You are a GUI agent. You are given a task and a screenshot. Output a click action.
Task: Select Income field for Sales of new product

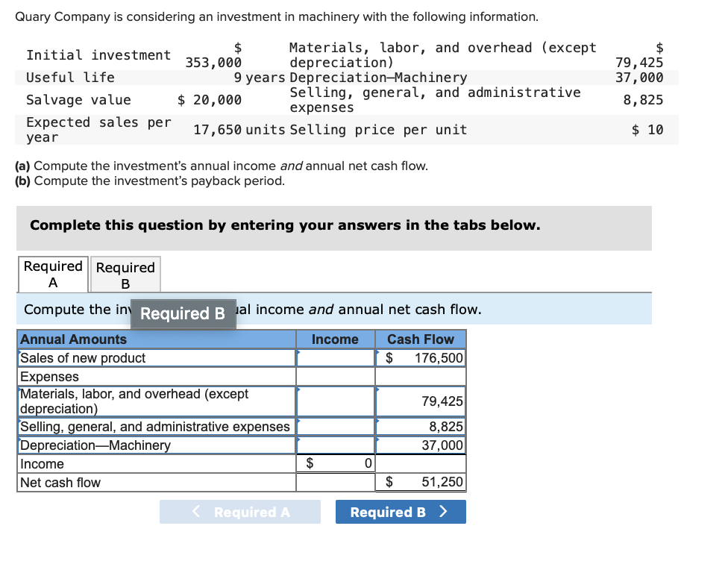click(335, 358)
